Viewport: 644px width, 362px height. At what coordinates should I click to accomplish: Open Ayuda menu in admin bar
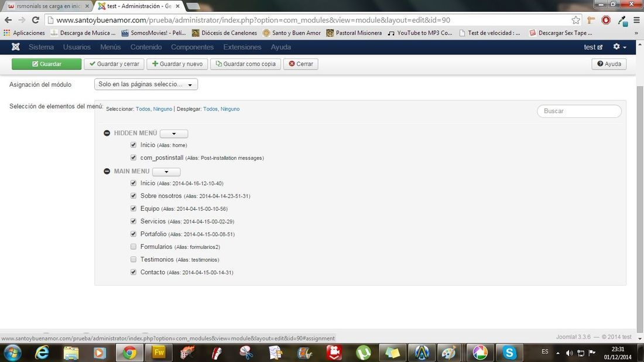(281, 47)
